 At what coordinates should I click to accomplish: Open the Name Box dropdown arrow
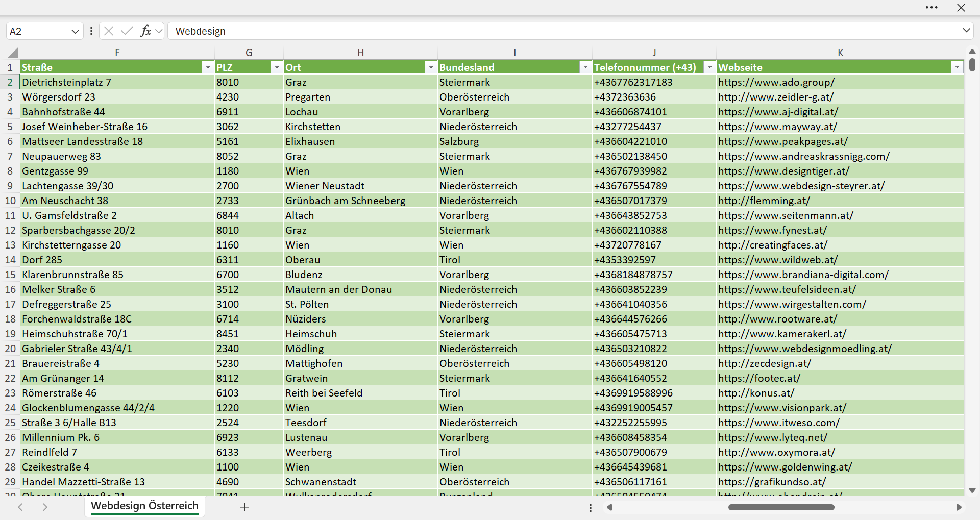coord(75,31)
